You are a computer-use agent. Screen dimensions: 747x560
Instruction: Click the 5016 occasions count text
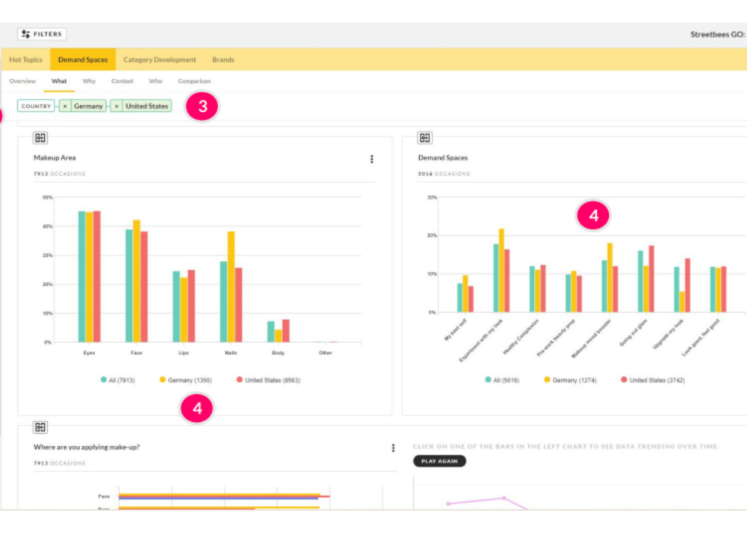click(444, 174)
